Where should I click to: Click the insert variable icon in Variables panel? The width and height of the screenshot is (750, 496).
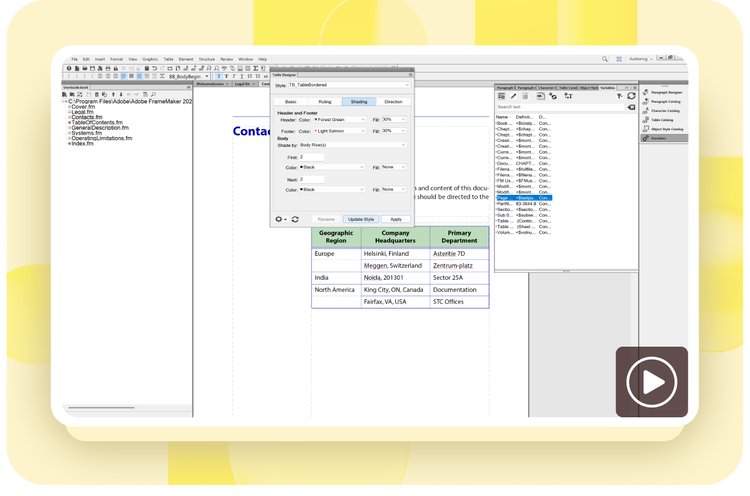(x=540, y=96)
